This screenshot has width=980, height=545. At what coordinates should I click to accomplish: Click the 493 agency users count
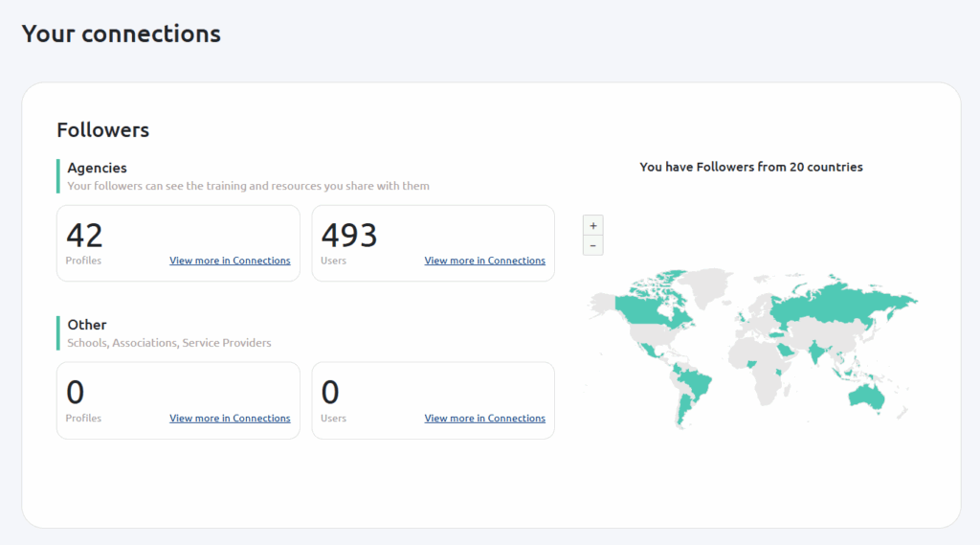click(x=348, y=236)
